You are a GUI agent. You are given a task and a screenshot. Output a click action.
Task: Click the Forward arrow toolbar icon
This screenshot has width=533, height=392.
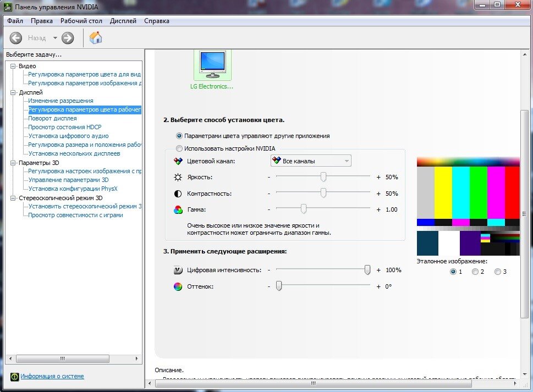click(x=68, y=38)
